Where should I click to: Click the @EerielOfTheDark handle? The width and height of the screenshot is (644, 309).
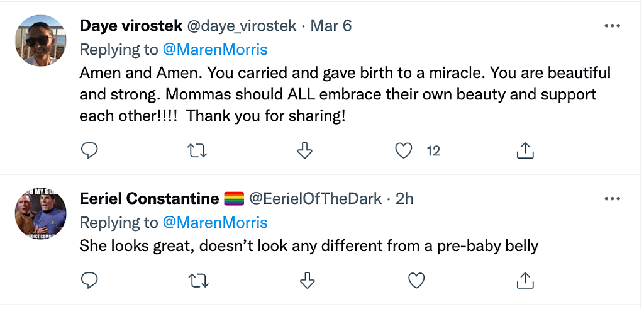(316, 198)
